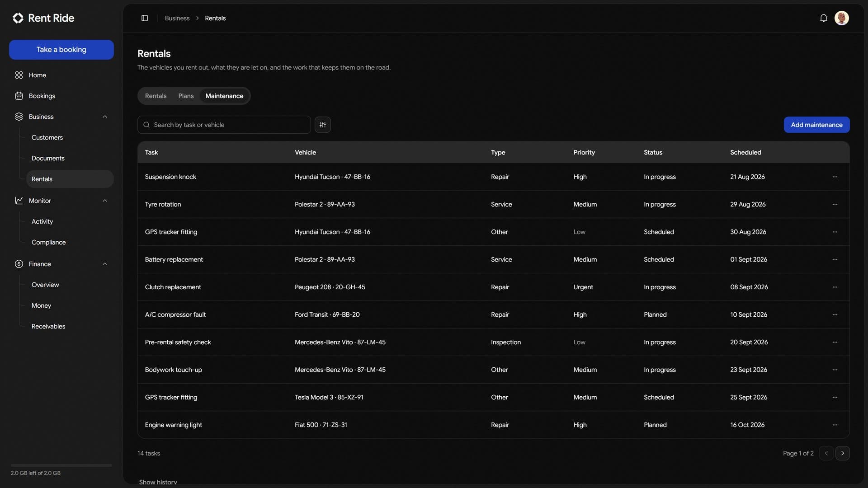Click the Urgent priority cell
Image resolution: width=868 pixels, height=488 pixels.
tap(583, 287)
